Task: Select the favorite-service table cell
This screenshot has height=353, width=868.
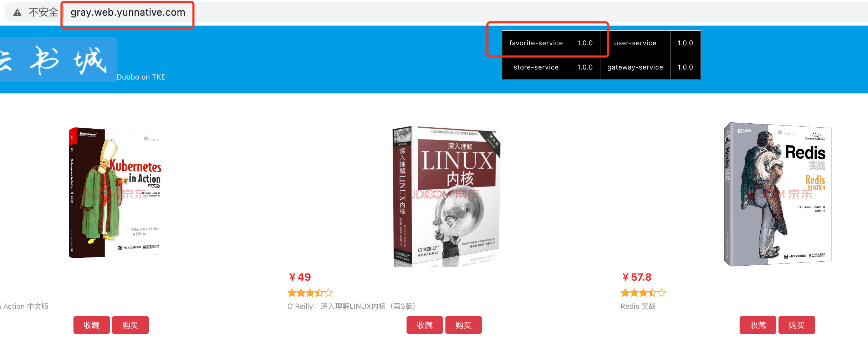Action: click(536, 43)
